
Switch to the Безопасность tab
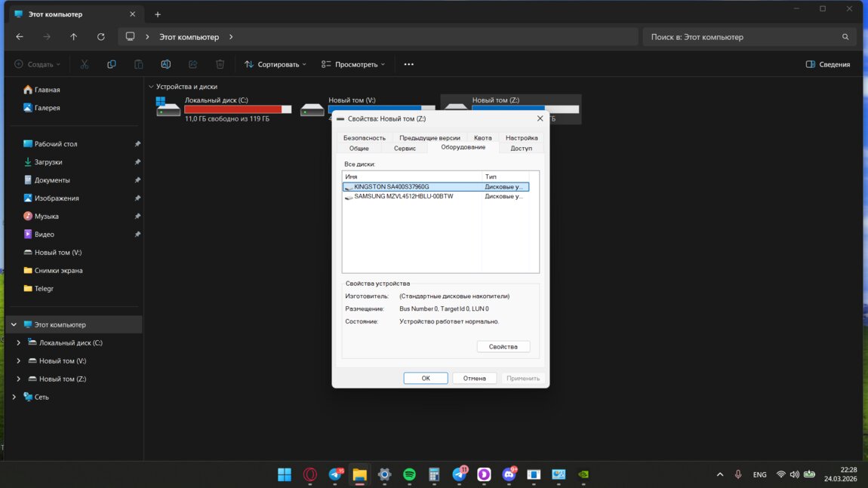coord(364,138)
